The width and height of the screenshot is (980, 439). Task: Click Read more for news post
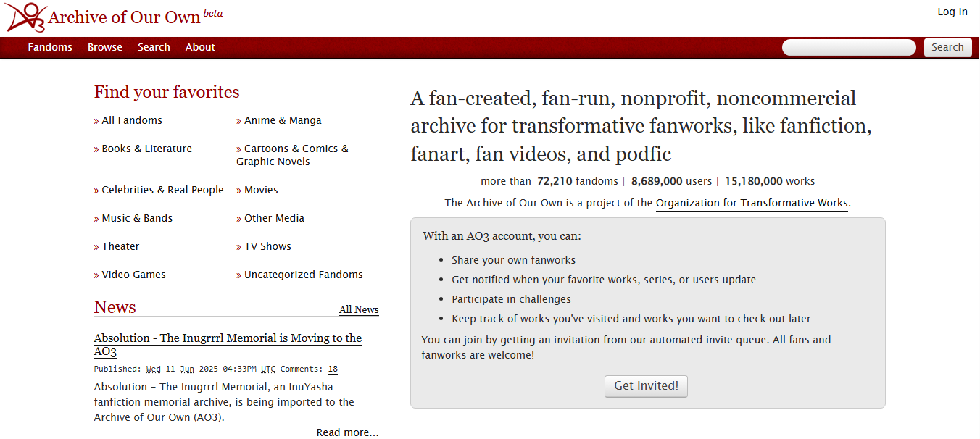(x=347, y=432)
